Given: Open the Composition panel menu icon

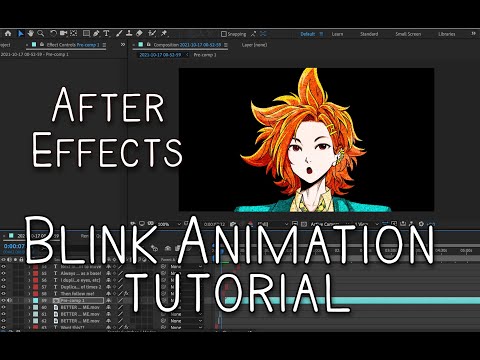Looking at the screenshot, I should point(226,45).
